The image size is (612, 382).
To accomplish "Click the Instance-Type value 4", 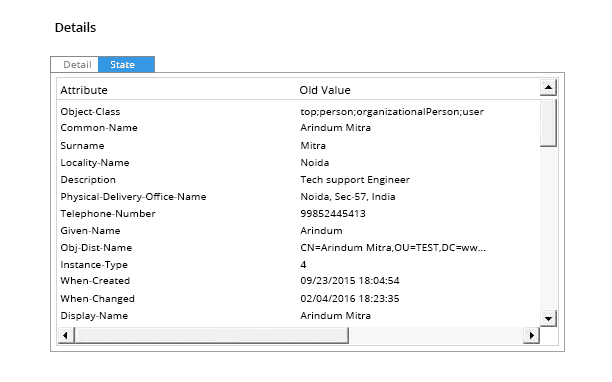I will click(303, 265).
